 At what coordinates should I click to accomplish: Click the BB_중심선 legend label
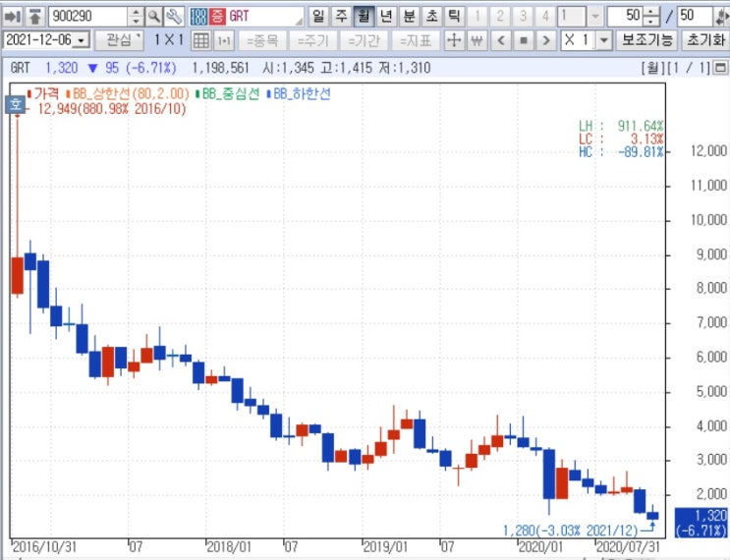[x=231, y=94]
